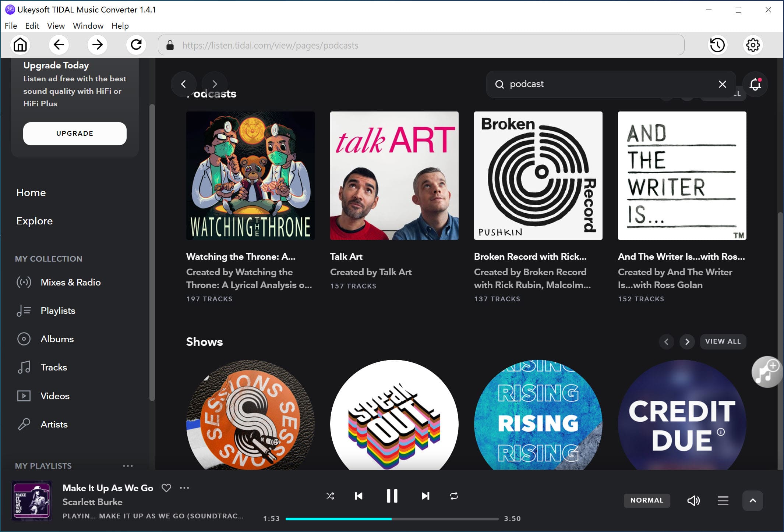Open the settings gear
This screenshot has width=784, height=532.
[x=753, y=45]
